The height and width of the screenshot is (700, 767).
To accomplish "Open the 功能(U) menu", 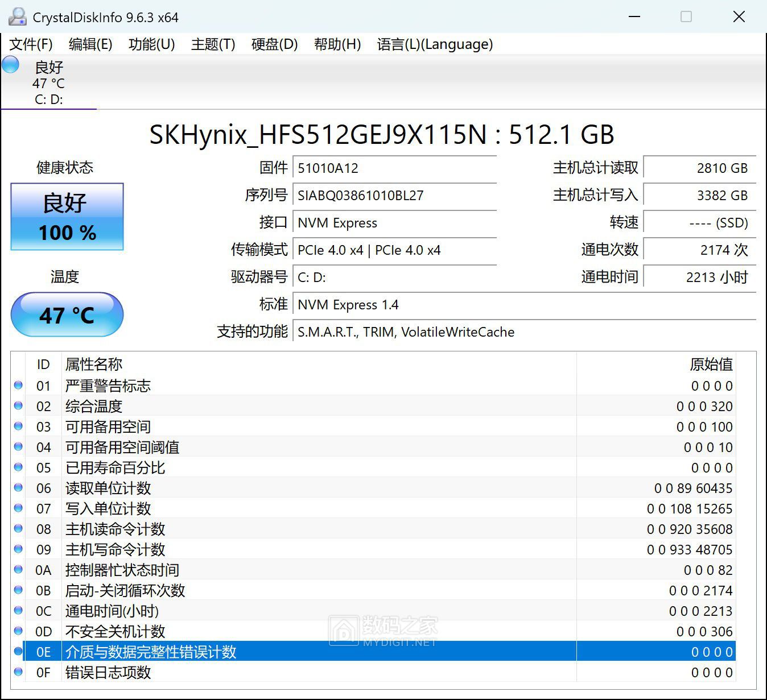I will click(152, 44).
